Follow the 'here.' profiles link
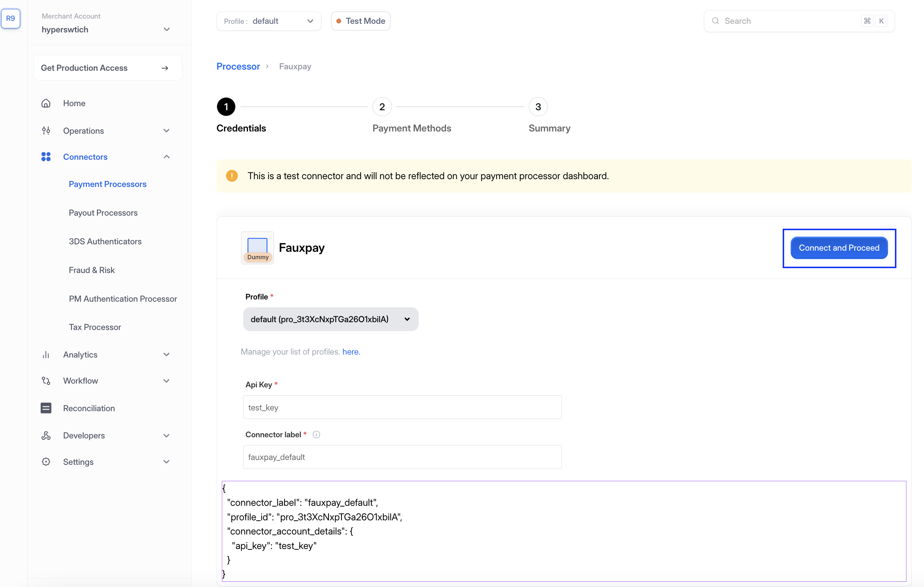This screenshot has width=924, height=587. pyautogui.click(x=351, y=352)
